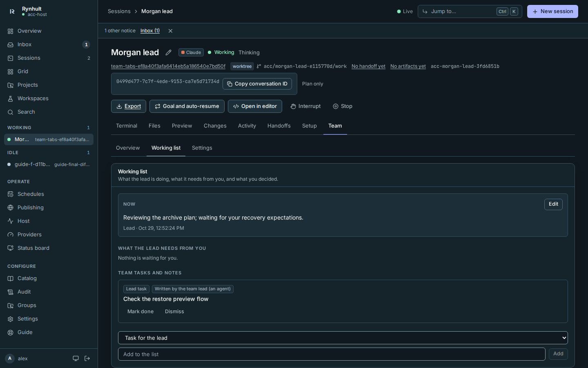The image size is (588, 368).
Task: Open Schedules under Operate
Action: click(x=49, y=194)
